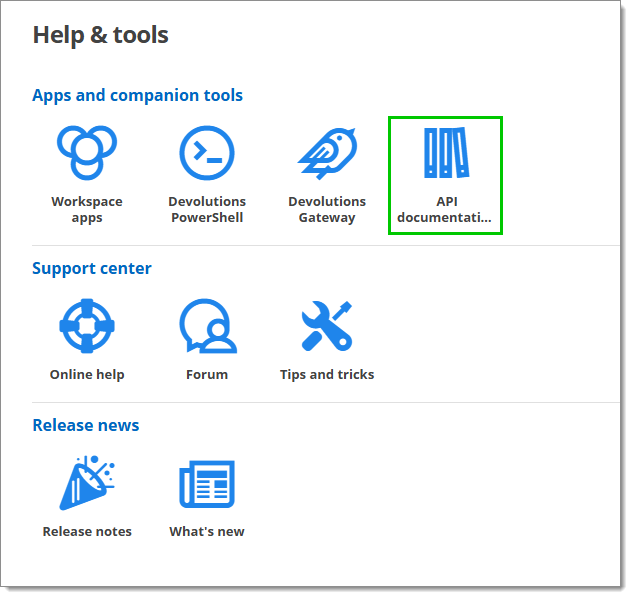Click the Release notes party popper icon
Image resolution: width=631 pixels, height=597 pixels.
tap(87, 483)
